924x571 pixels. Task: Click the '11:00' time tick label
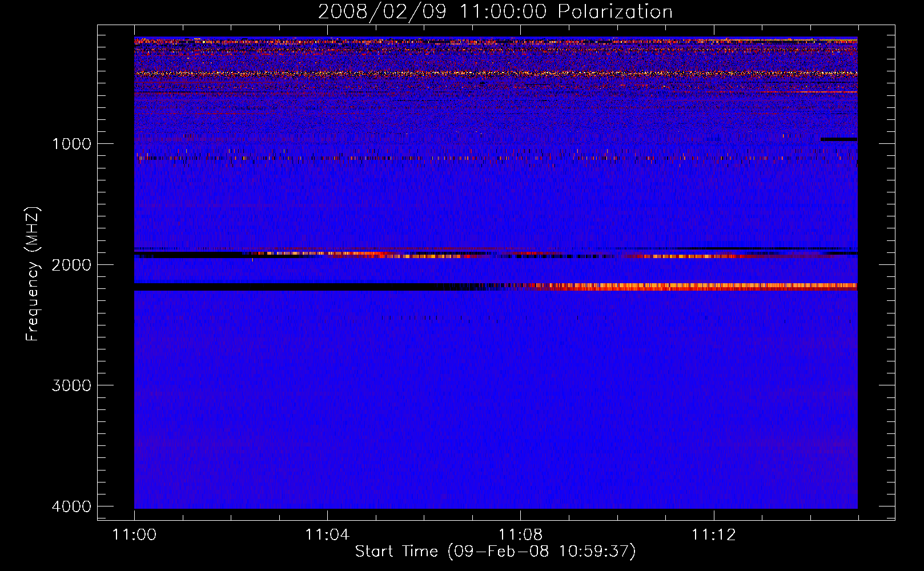click(134, 535)
